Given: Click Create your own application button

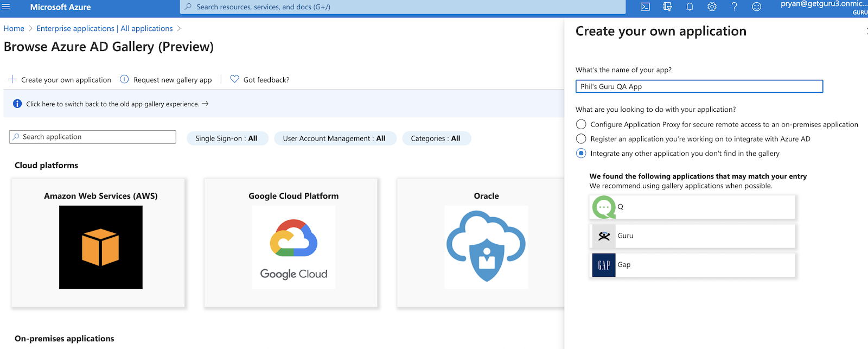Looking at the screenshot, I should point(60,80).
